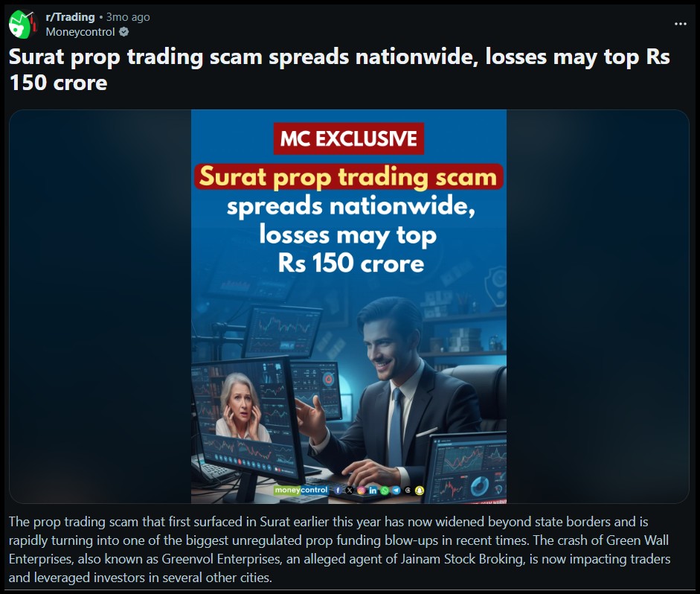Click the MC EXCLUSIVE red banner
Viewport: 700px width, 594px height.
pyautogui.click(x=349, y=138)
